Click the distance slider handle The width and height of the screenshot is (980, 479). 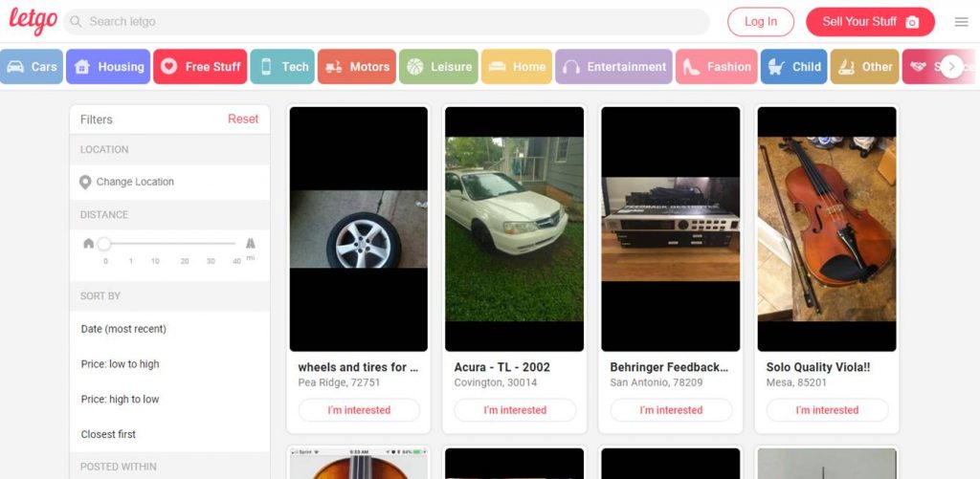tap(104, 244)
